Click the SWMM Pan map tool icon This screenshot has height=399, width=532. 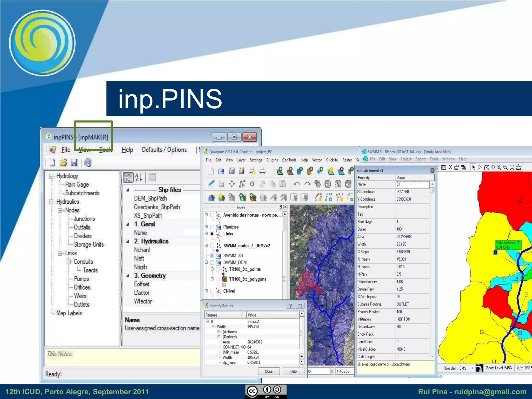[x=493, y=167]
